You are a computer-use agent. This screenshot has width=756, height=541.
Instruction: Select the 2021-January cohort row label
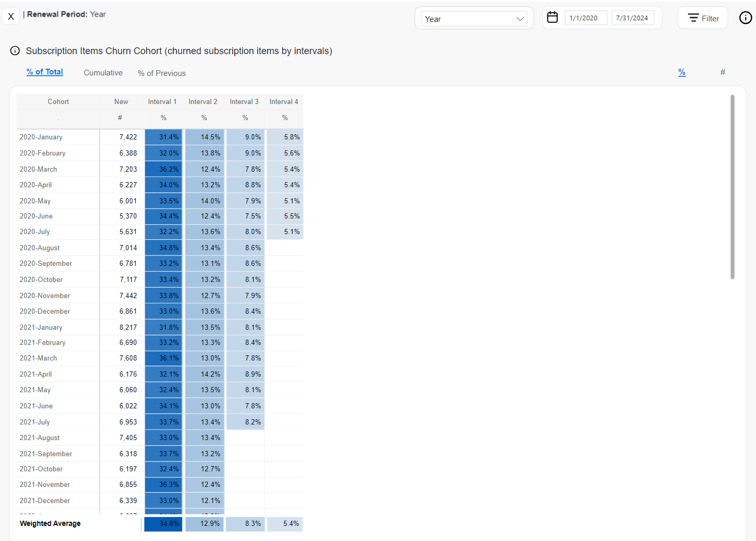pos(41,328)
